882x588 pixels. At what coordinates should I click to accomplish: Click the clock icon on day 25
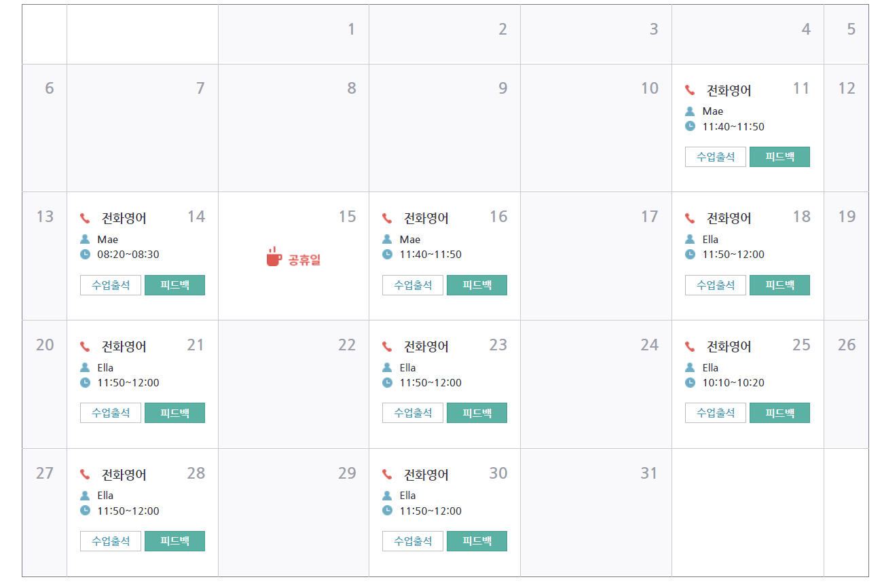690,382
